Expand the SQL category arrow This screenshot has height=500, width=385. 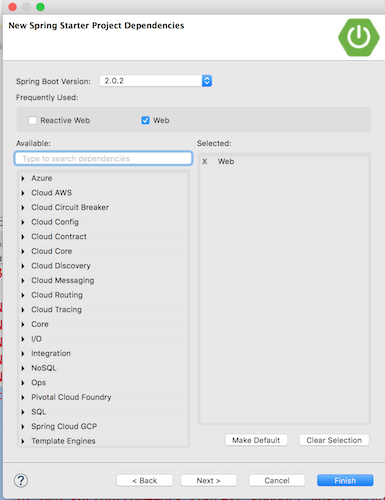(x=23, y=412)
